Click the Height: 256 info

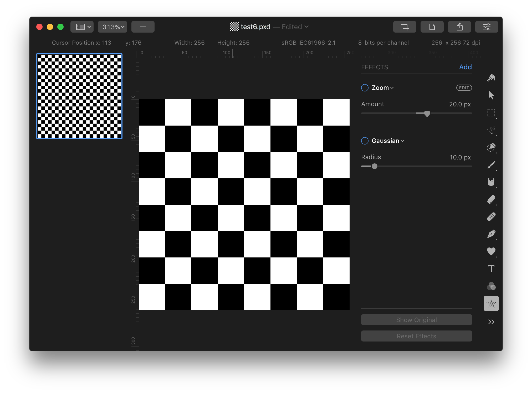[x=233, y=43]
